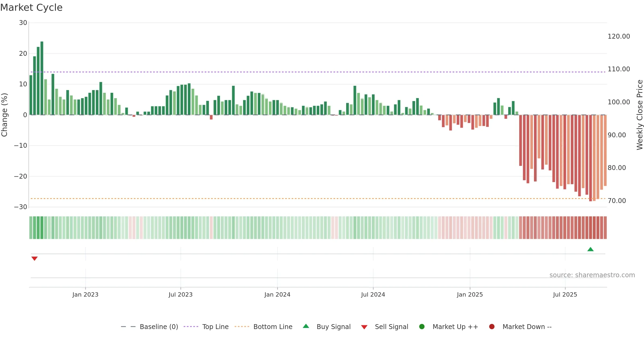
Task: Click the Jul 2025 axis label
Action: click(x=565, y=294)
